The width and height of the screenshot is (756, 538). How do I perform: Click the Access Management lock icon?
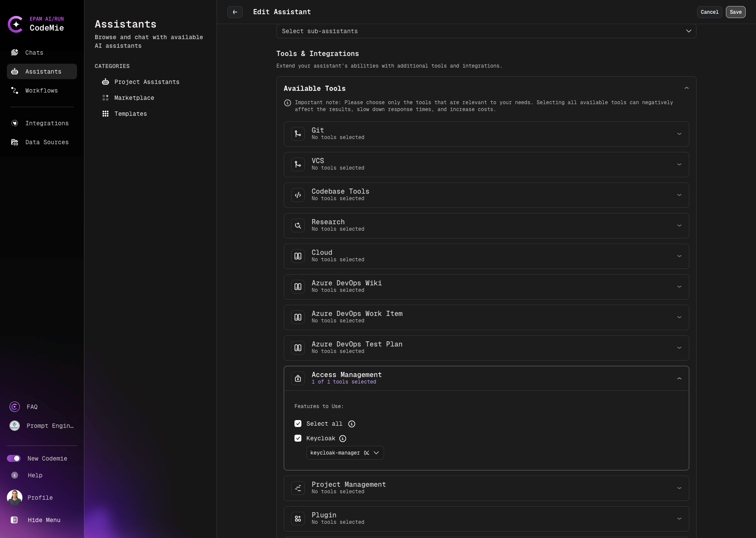(x=297, y=378)
